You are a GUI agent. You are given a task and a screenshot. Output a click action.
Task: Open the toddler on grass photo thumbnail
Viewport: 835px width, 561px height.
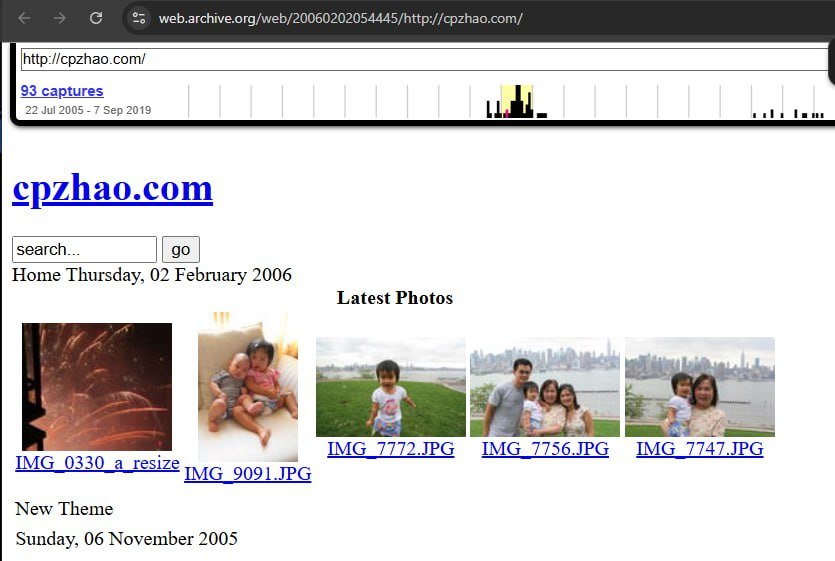point(390,387)
